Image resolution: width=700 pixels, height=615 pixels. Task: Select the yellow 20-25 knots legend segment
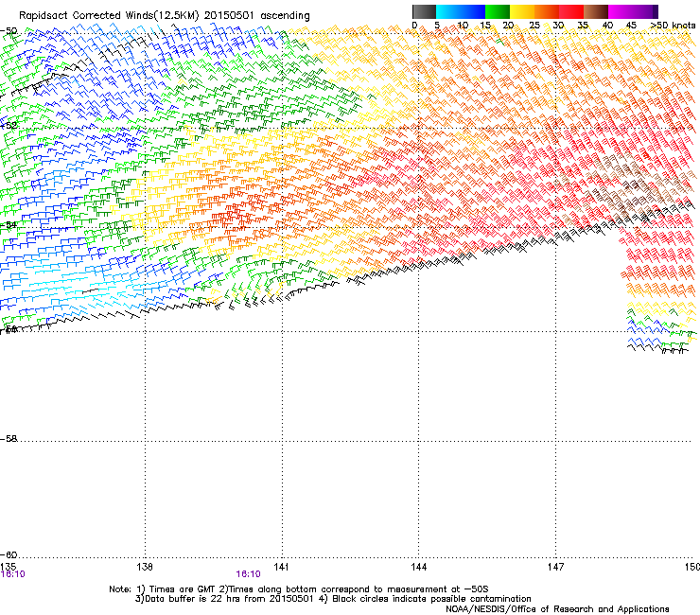pos(522,11)
